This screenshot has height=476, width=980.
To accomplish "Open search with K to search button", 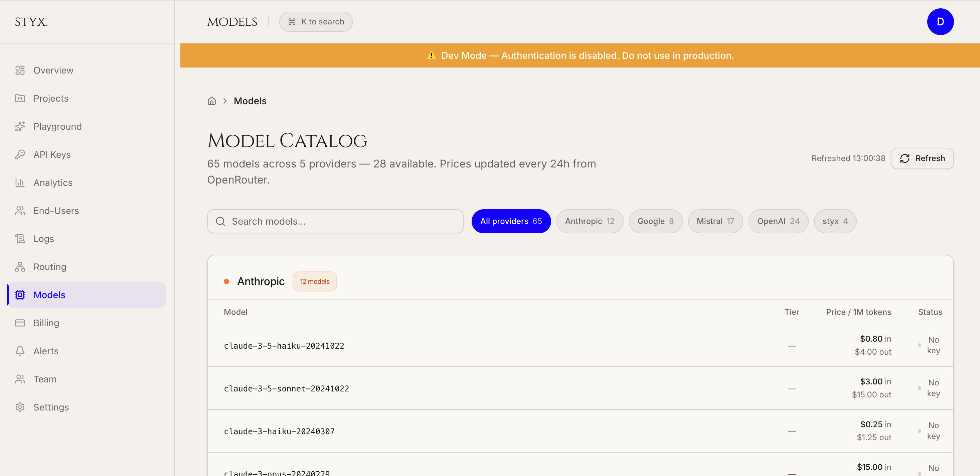I will pyautogui.click(x=316, y=21).
